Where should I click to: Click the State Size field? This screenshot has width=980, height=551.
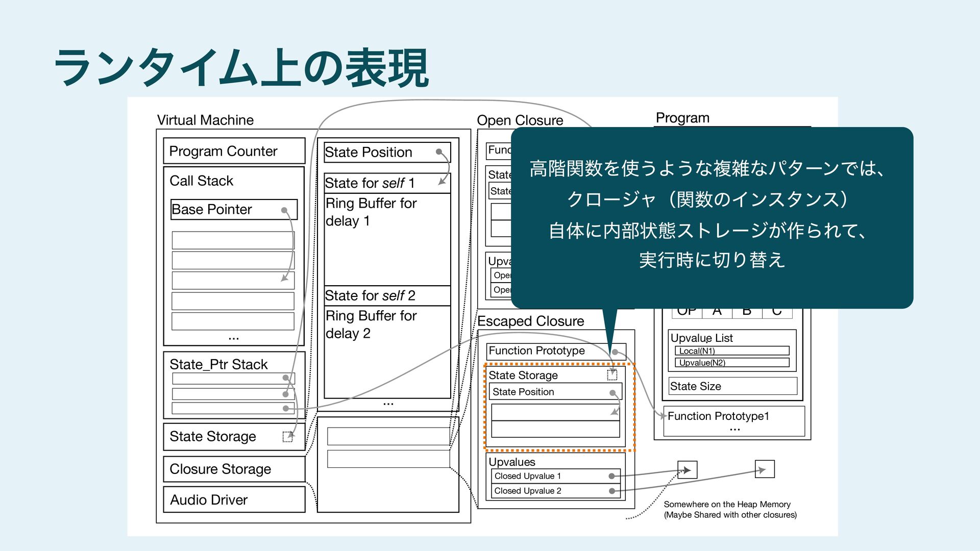tap(732, 386)
